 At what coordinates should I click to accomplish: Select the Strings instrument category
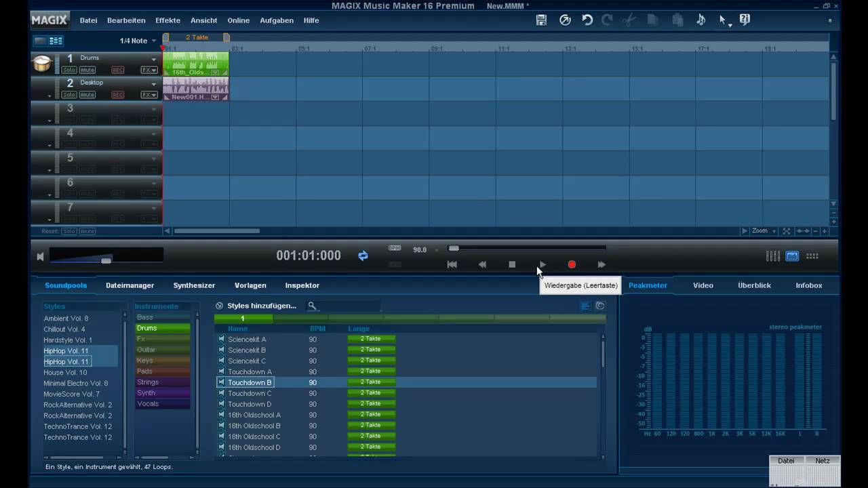click(162, 382)
